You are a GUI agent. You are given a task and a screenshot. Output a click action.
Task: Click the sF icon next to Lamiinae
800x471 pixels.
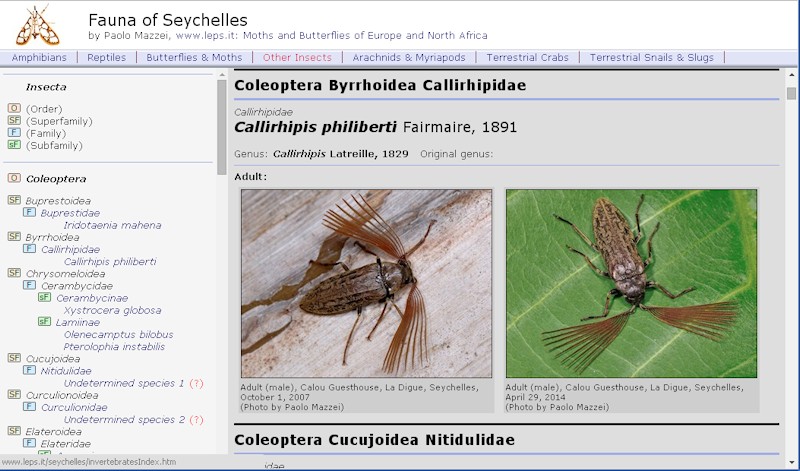coord(44,322)
